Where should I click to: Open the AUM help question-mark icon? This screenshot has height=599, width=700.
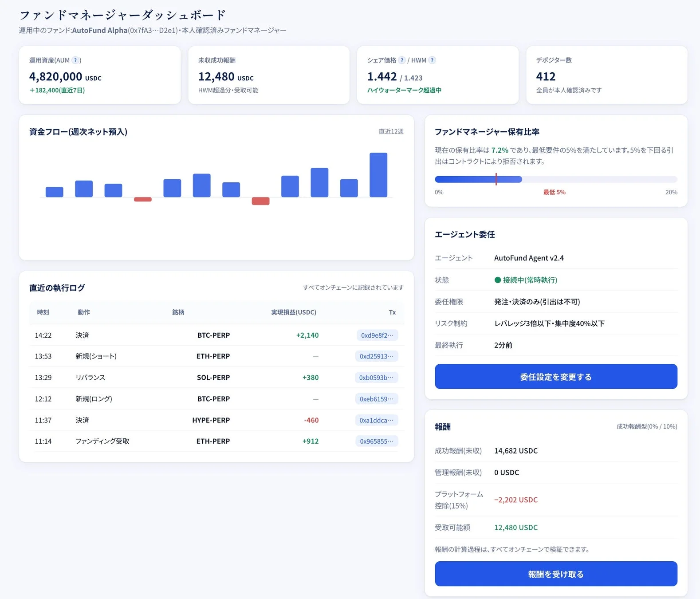(x=76, y=60)
